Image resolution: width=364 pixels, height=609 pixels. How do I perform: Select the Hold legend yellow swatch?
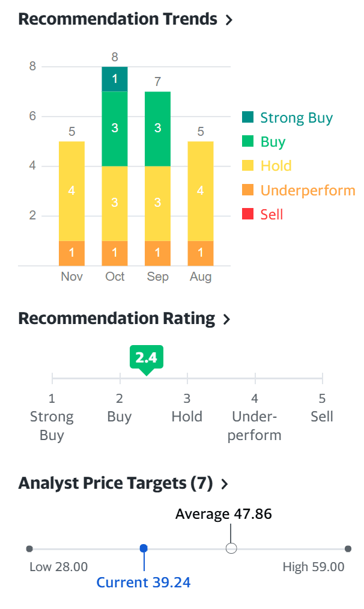pyautogui.click(x=247, y=166)
